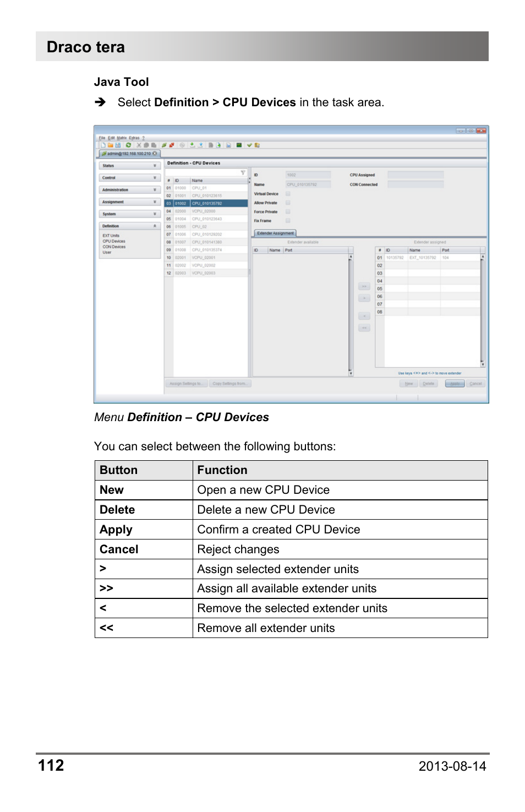The width and height of the screenshot is (525, 812).
Task: Select the CPU_01 row in the device list
Action: pos(206,188)
